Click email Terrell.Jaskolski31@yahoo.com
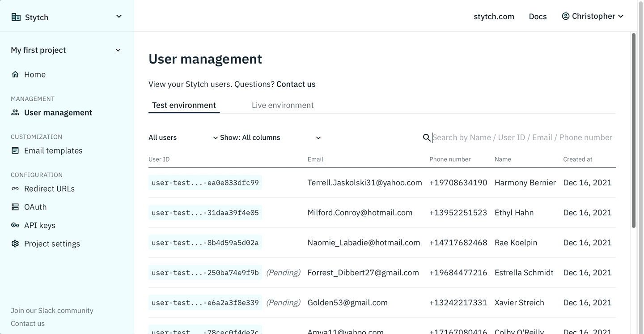Image resolution: width=644 pixels, height=334 pixels. pyautogui.click(x=365, y=183)
